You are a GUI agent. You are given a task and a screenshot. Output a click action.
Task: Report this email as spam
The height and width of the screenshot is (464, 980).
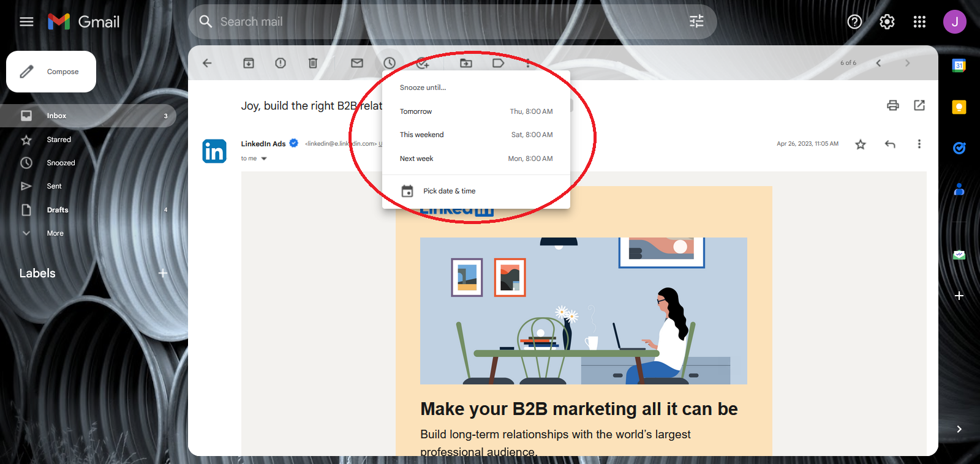coord(281,63)
